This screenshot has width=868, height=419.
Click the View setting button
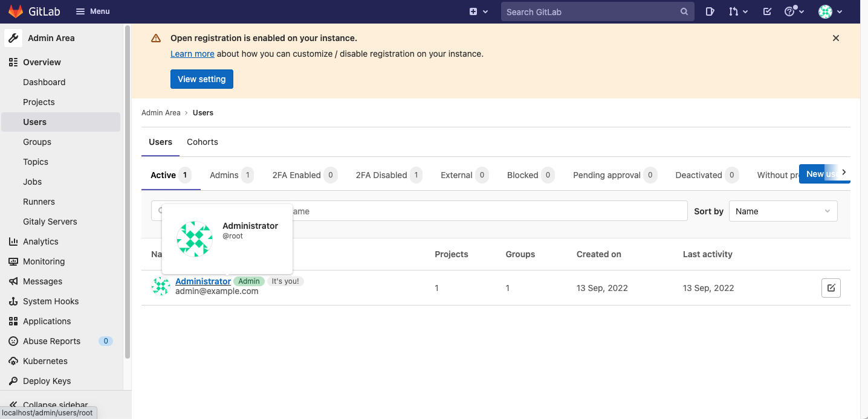(201, 79)
